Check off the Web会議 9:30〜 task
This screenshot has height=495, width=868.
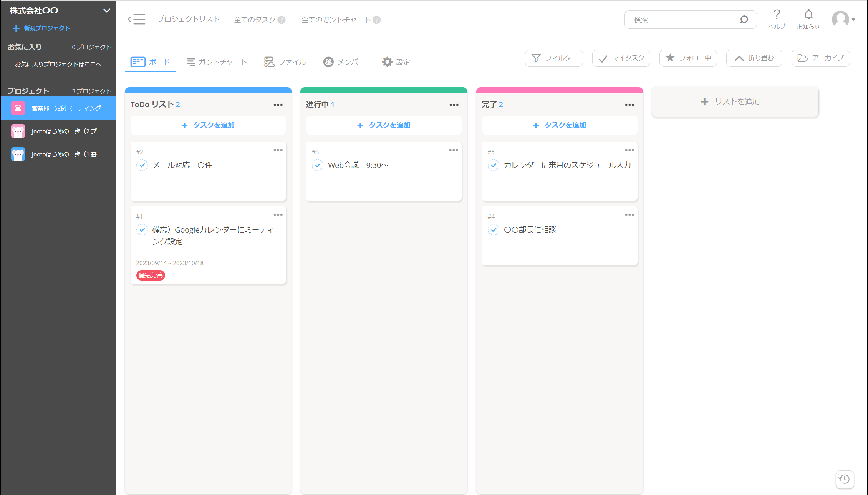318,165
